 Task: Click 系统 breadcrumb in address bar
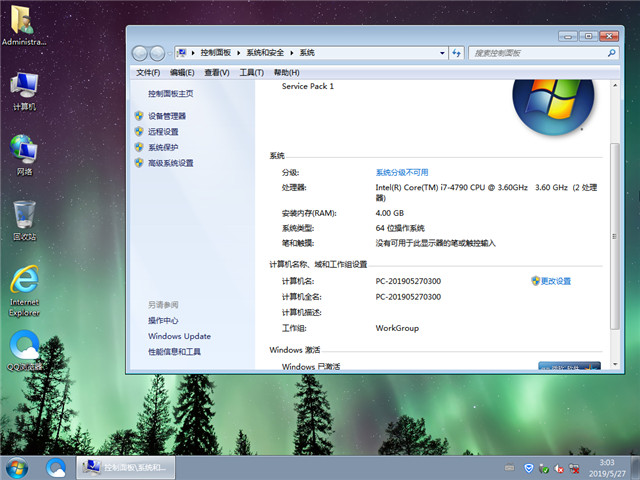(x=307, y=53)
